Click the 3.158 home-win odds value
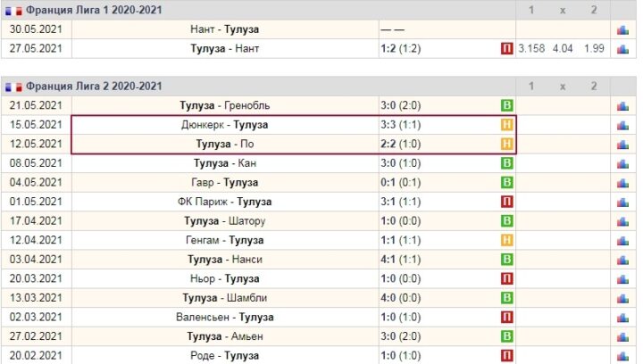 coord(531,49)
